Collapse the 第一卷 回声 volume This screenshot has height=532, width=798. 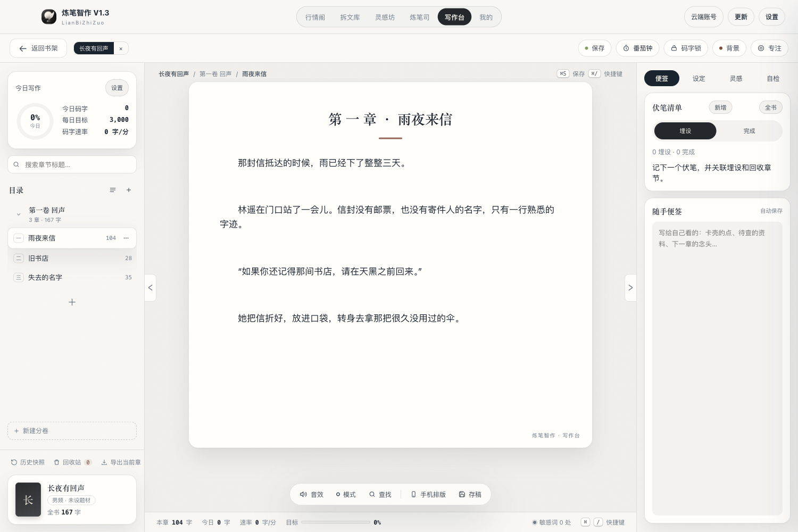(19, 214)
